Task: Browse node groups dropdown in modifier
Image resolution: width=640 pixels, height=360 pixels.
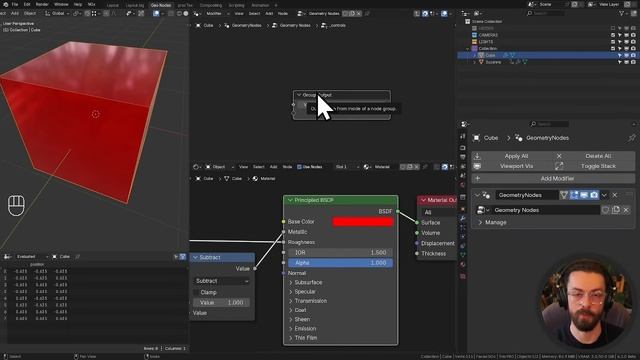Action: click(x=482, y=210)
